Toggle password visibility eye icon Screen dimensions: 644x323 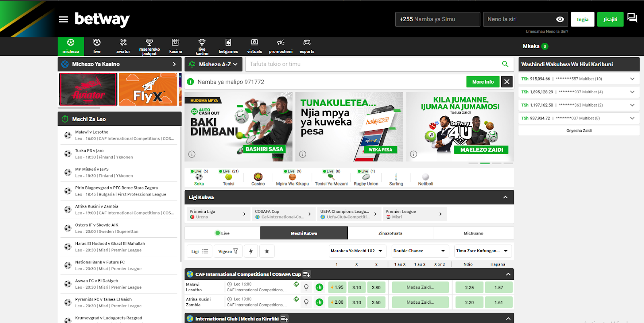(x=560, y=19)
